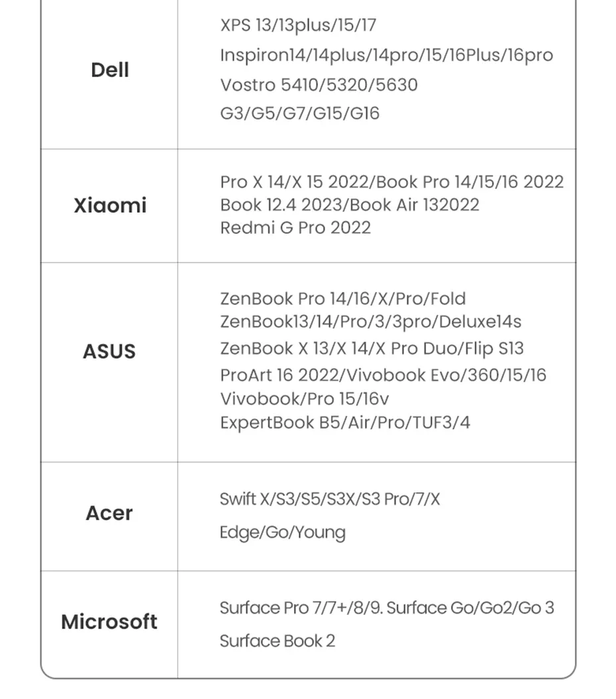The image size is (616, 699).
Task: Click the Acer brand label
Action: coord(109,513)
